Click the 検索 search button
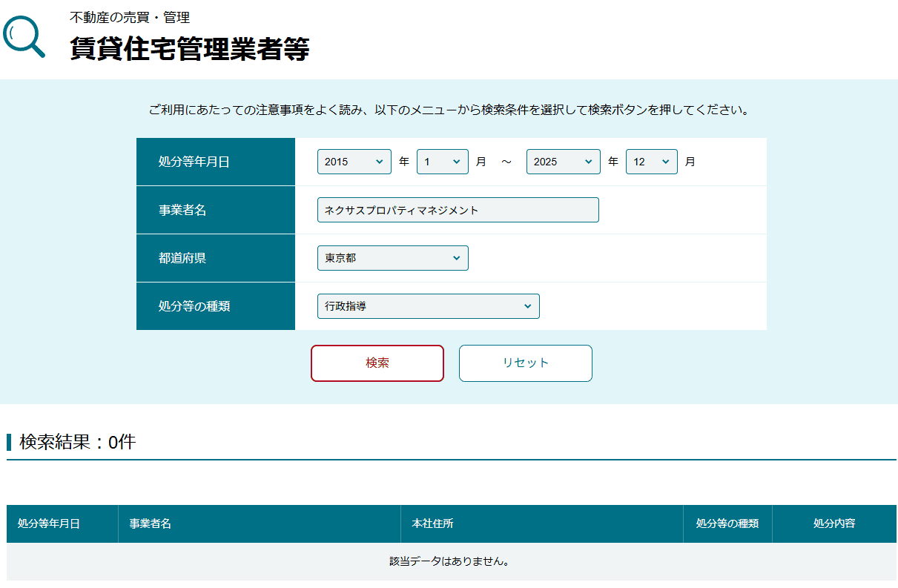Image resolution: width=898 pixels, height=588 pixels. click(377, 363)
